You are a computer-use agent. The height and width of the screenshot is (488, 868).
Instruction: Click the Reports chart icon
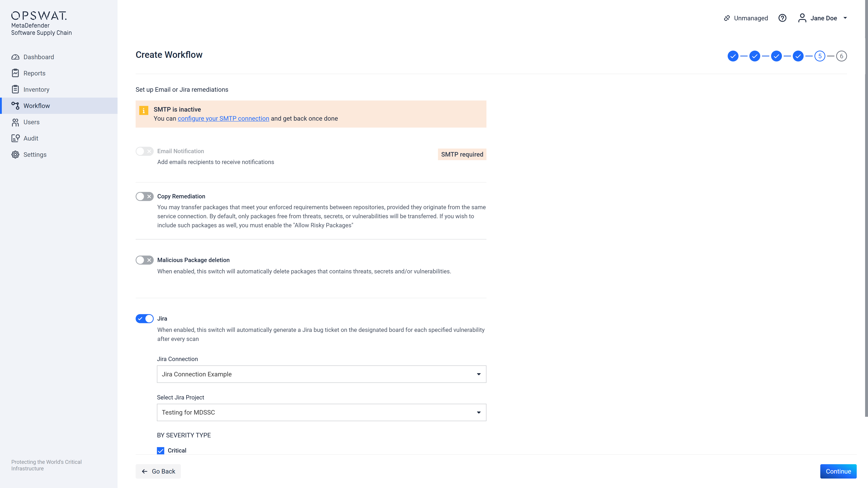[x=15, y=73]
